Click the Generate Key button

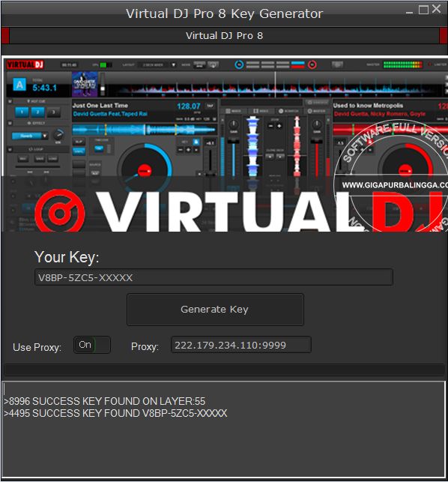click(215, 310)
